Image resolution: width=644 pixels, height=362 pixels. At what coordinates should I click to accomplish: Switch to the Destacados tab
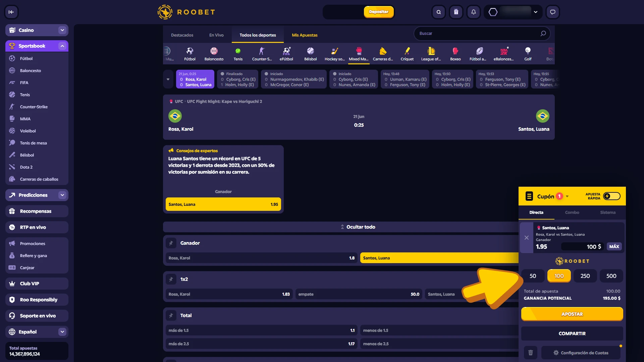pos(182,35)
